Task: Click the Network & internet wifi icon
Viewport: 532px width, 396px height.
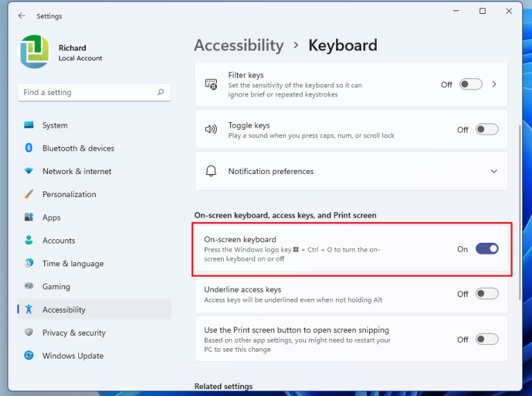Action: pos(28,171)
